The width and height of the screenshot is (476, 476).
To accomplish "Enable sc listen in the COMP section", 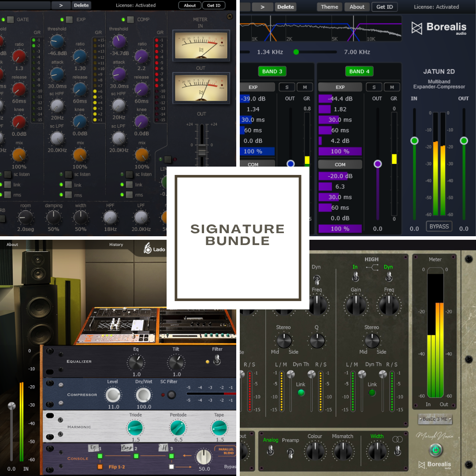I will click(129, 174).
